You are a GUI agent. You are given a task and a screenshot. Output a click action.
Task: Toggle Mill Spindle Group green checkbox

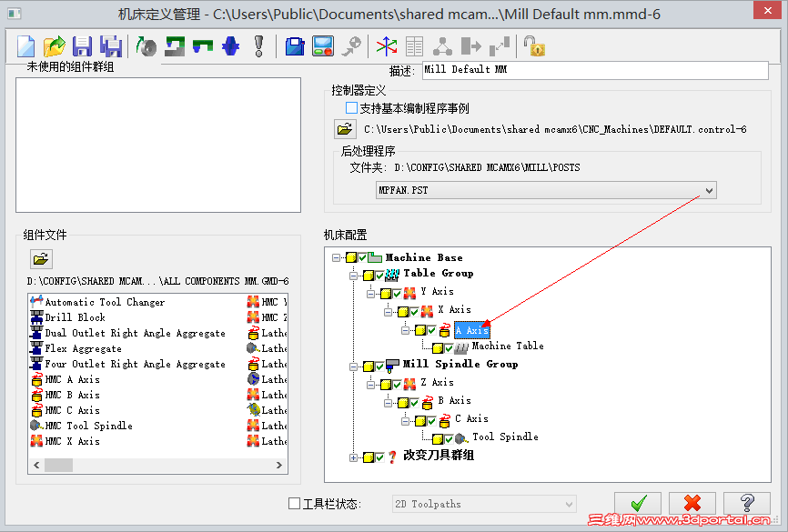pyautogui.click(x=379, y=366)
